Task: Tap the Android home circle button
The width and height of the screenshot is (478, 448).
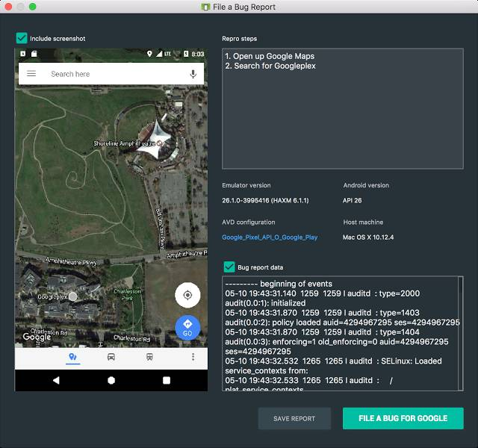Action: tap(111, 380)
